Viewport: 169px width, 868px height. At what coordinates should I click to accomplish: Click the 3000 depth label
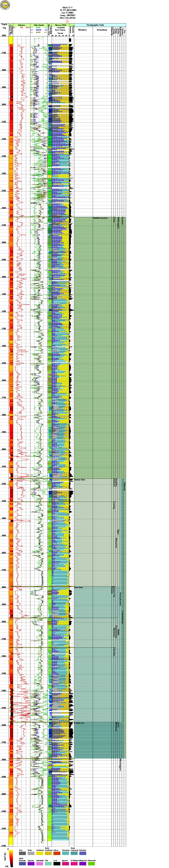click(x=4, y=277)
